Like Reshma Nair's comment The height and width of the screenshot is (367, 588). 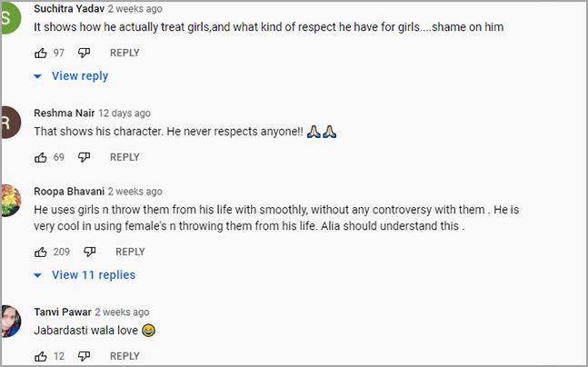(41, 157)
